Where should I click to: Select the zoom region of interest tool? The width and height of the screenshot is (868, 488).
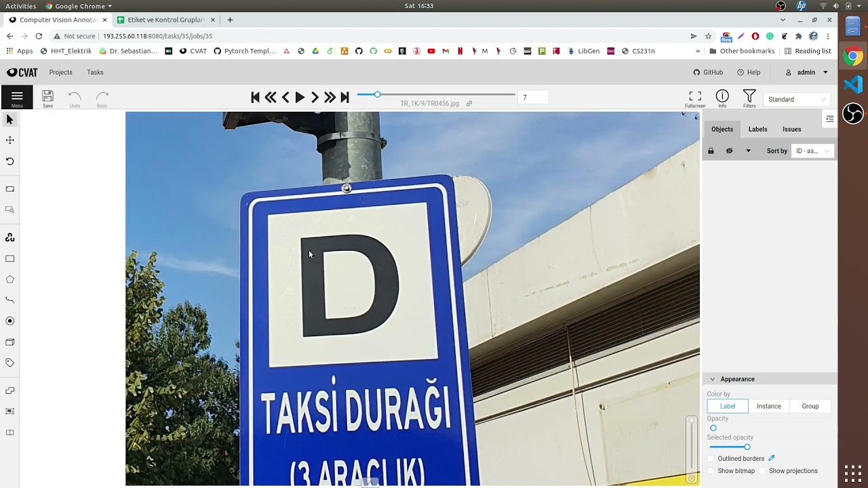pos(9,210)
